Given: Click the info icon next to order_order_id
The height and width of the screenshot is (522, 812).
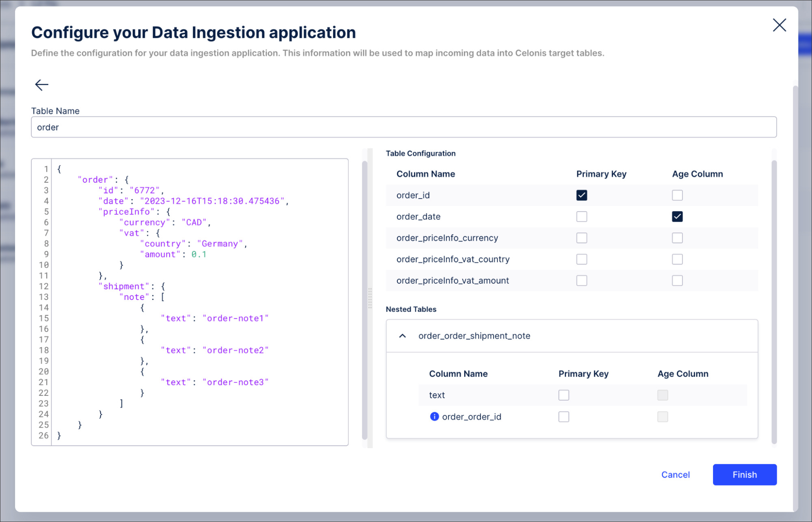Looking at the screenshot, I should pyautogui.click(x=434, y=416).
